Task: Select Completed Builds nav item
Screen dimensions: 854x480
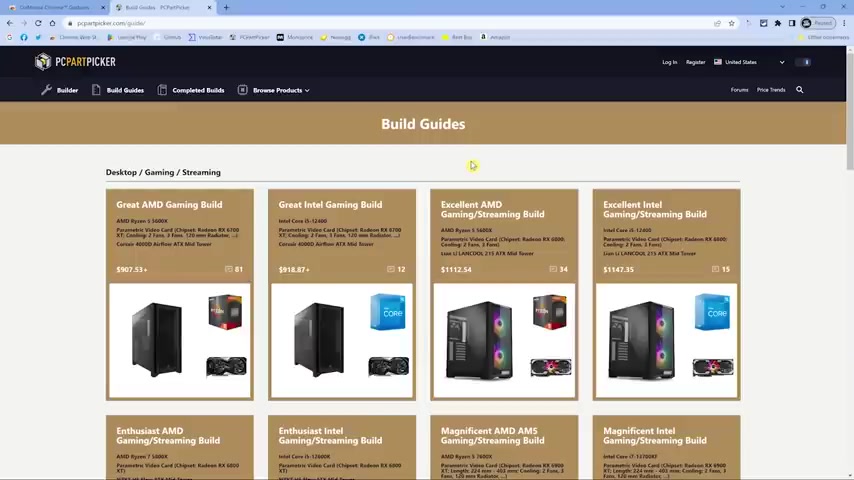Action: (x=191, y=90)
